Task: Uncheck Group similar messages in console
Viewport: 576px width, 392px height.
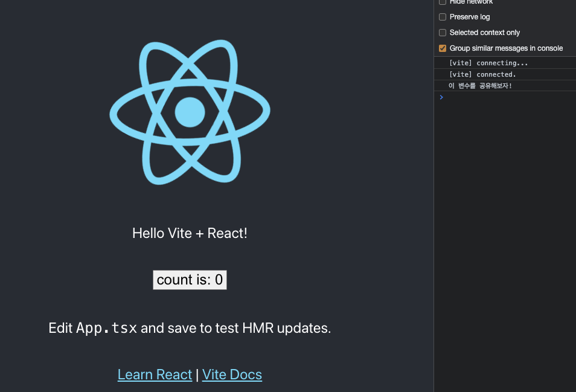Action: pos(443,48)
